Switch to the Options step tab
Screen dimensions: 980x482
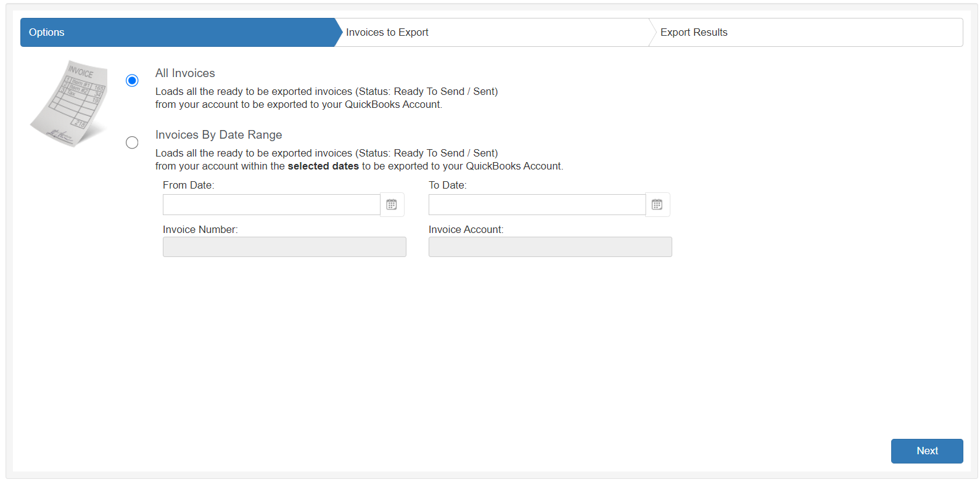177,33
